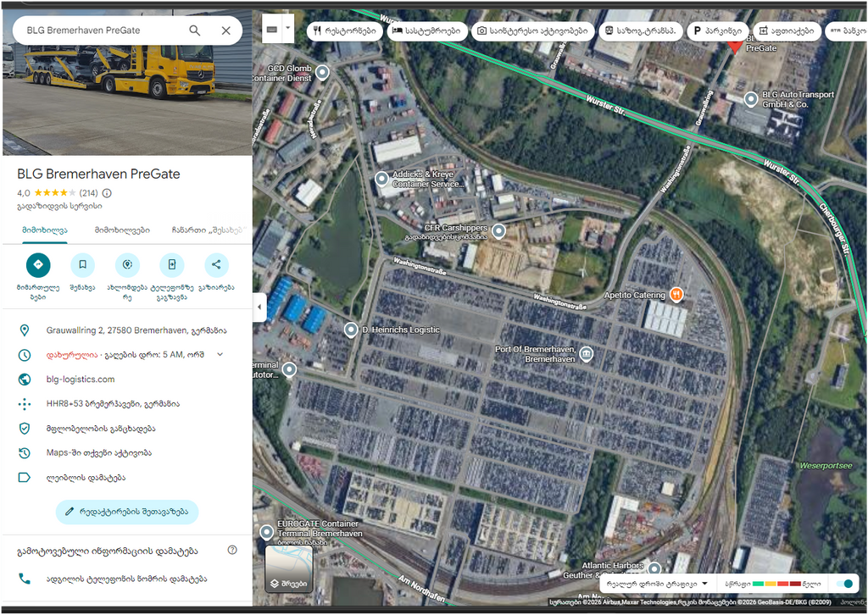Click the address Grauwallring 2, 27580 Bremerhaven

127,330
